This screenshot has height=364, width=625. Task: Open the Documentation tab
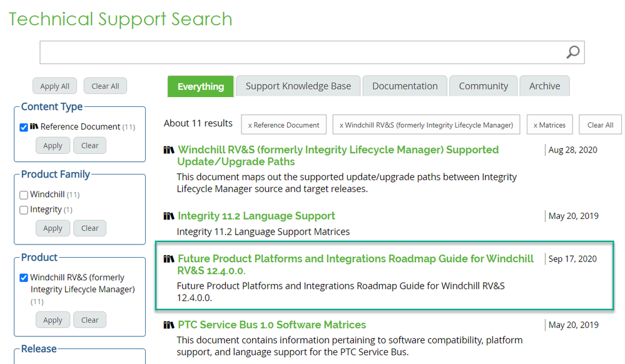tap(405, 86)
